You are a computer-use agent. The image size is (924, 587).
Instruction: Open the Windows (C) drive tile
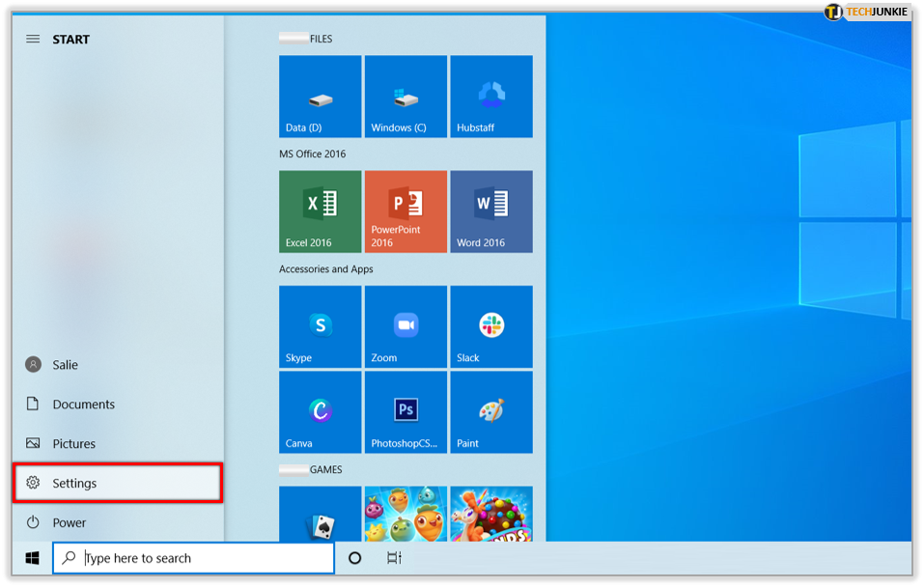(406, 97)
